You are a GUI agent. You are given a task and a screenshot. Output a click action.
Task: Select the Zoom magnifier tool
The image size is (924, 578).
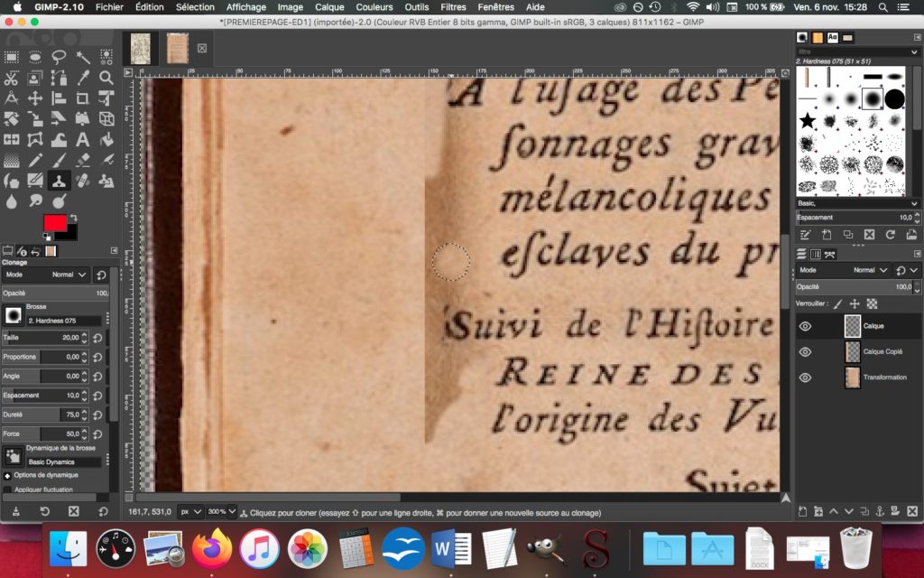coord(106,78)
